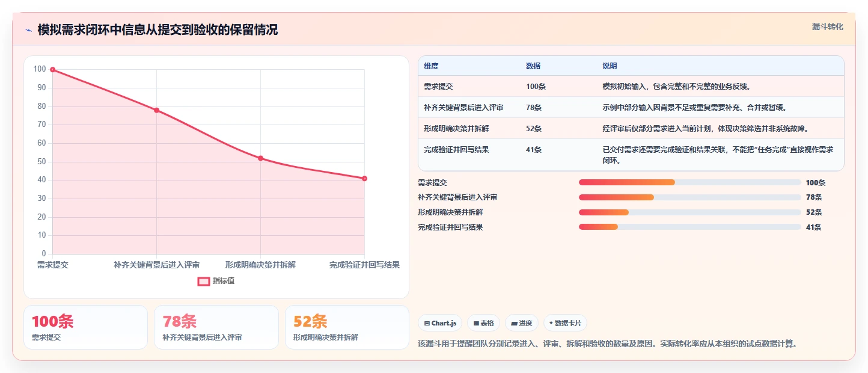This screenshot has width=868, height=373.
Task: Select the Chart.js chip
Action: click(x=440, y=323)
